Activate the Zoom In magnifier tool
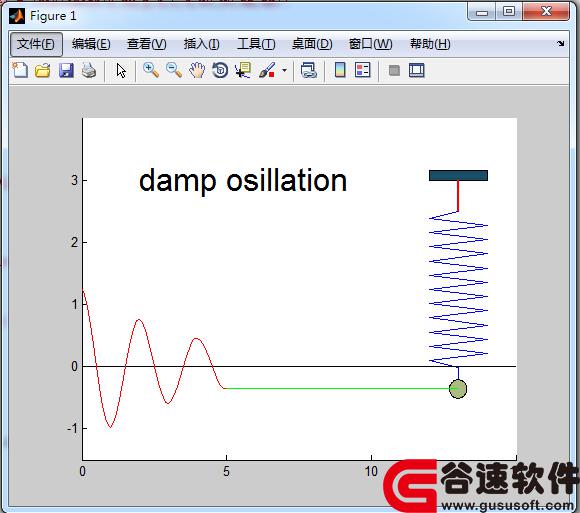 151,70
